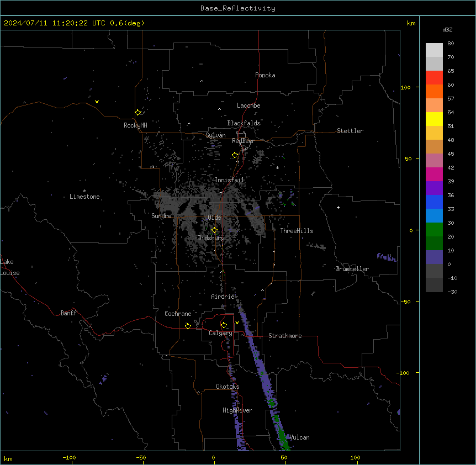Select the ThreeHills label
Image resolution: width=476 pixels, height=465 pixels.
(x=297, y=231)
